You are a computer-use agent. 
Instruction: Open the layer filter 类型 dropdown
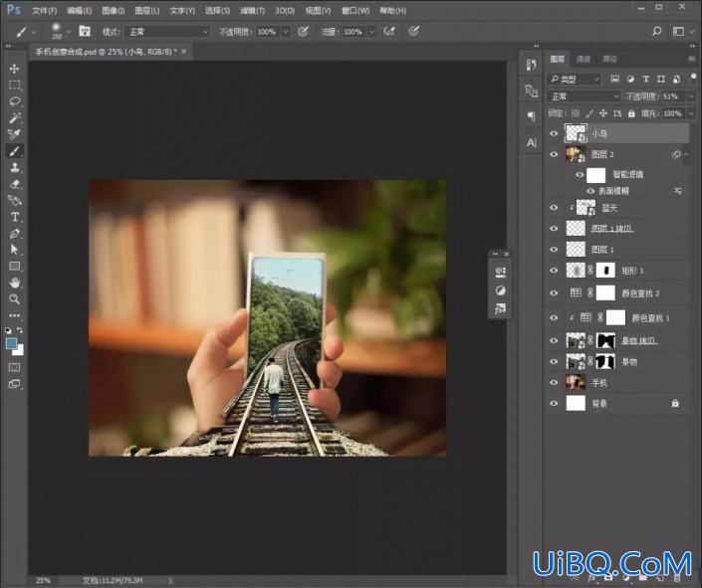tap(574, 80)
